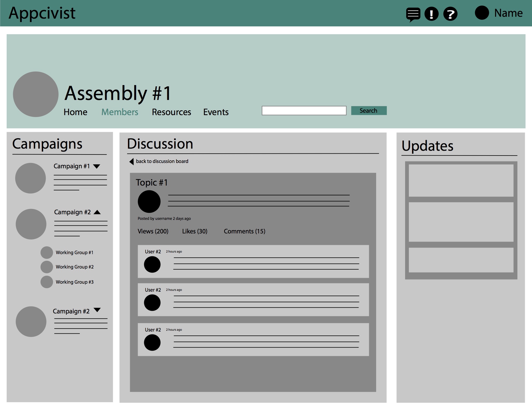Click back to discussion board arrow
This screenshot has height=411, width=532.
click(131, 161)
